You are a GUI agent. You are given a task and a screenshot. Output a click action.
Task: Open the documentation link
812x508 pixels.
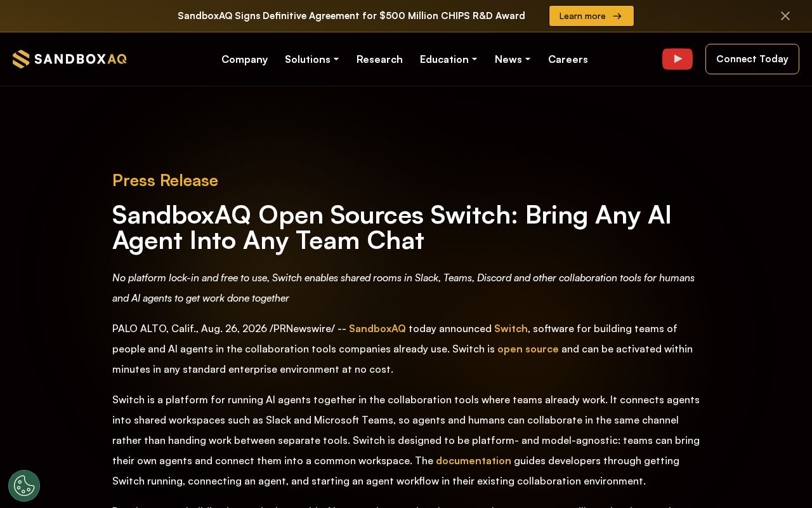click(x=473, y=460)
